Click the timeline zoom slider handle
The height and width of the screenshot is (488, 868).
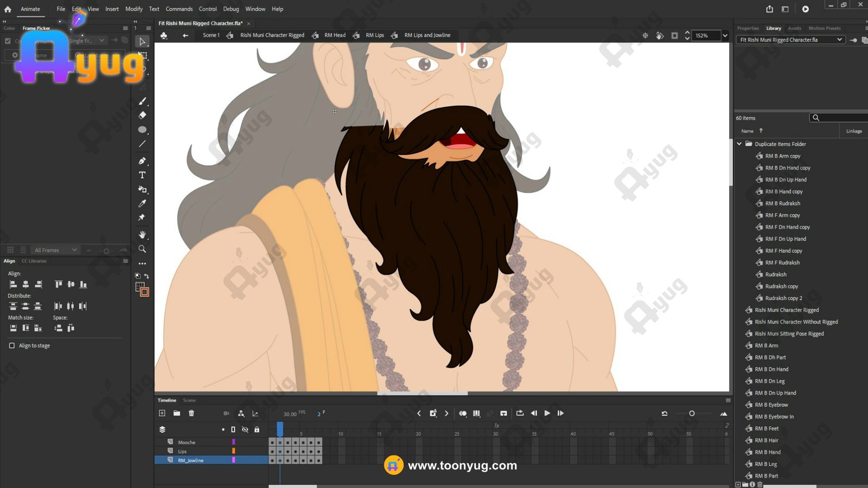click(x=692, y=414)
